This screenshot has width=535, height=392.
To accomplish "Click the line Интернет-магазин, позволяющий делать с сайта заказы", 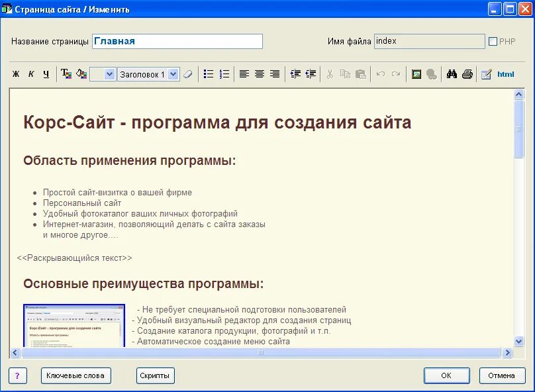I will [154, 224].
